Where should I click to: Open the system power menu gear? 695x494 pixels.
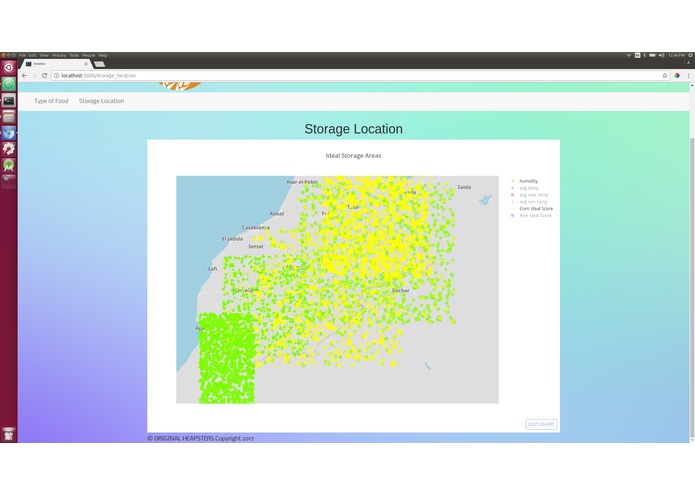[x=690, y=55]
